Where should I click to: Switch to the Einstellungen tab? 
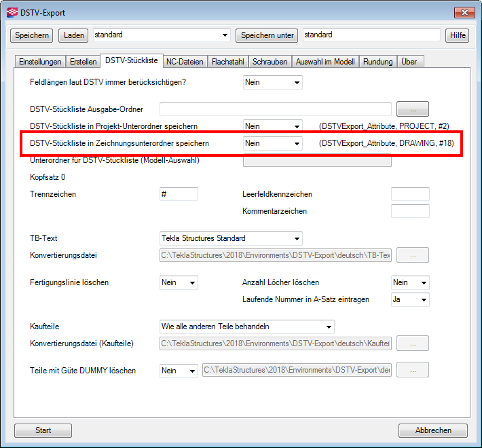[40, 62]
